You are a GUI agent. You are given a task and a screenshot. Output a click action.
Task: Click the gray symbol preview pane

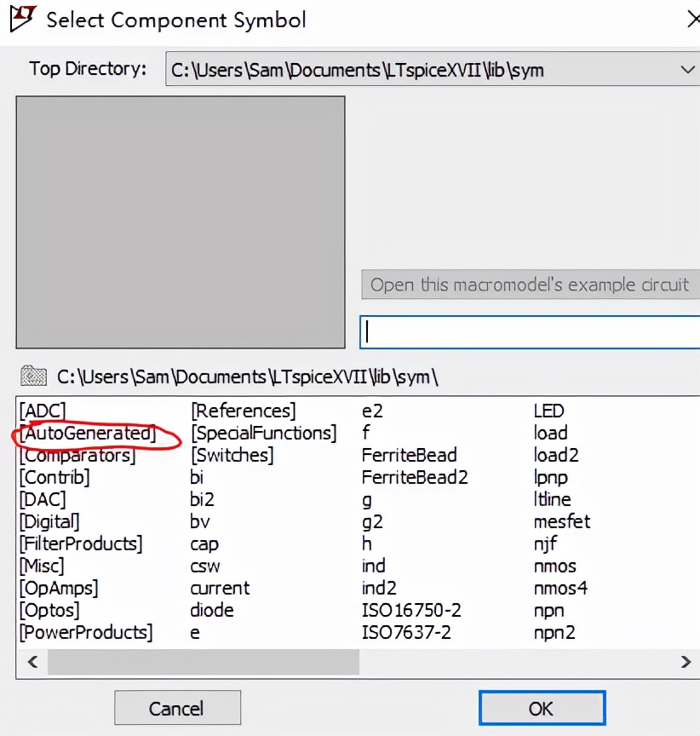[181, 222]
